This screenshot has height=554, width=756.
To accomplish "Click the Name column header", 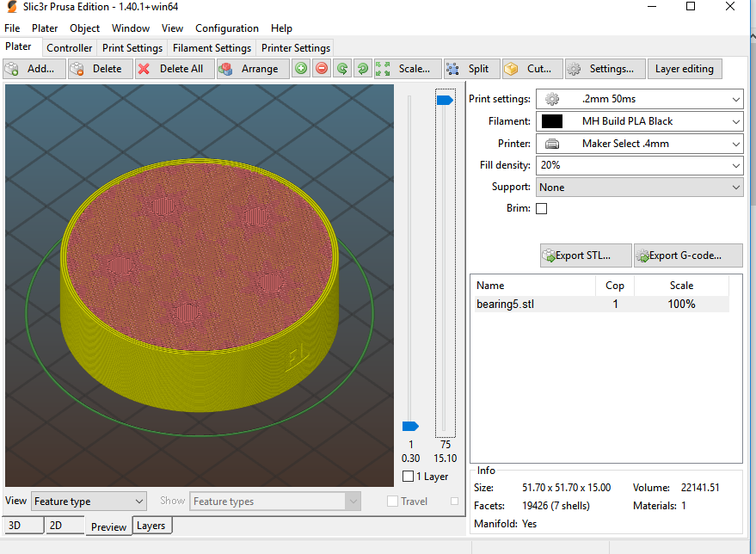I will click(x=534, y=286).
